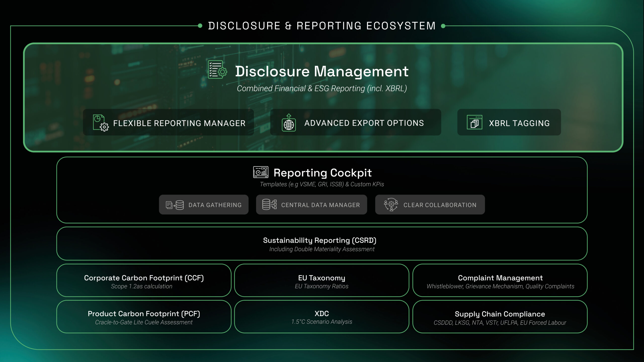Click the Supply Chain Compliance box
The width and height of the screenshot is (644, 362).
500,317
